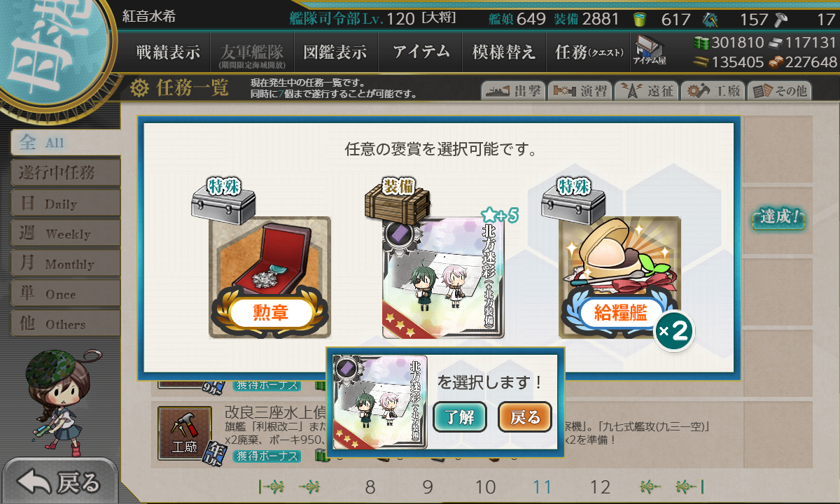This screenshot has height=504, width=840.
Task: Open the アイテム屋 shop icon
Action: tap(650, 51)
